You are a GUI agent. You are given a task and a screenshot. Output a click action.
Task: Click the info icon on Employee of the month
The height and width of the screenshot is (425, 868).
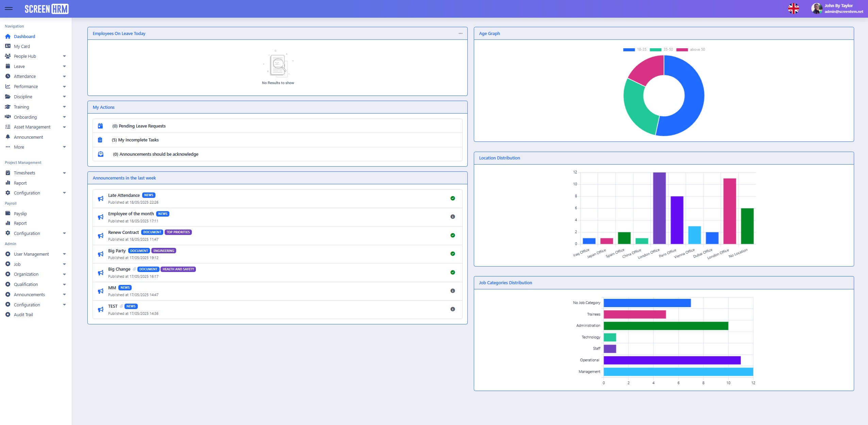pyautogui.click(x=452, y=217)
